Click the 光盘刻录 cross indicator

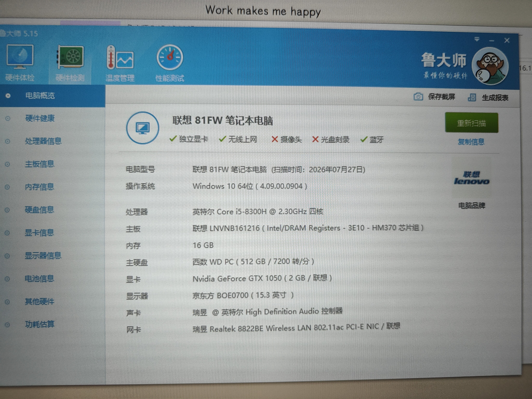331,139
